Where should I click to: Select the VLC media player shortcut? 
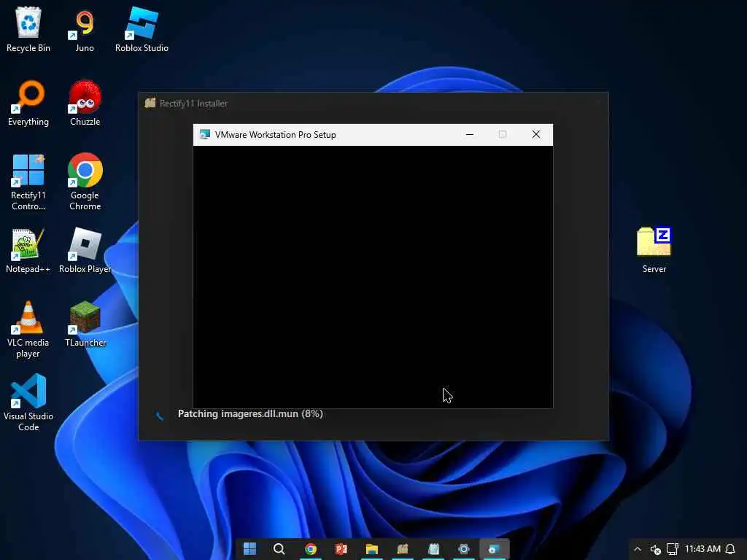28,330
